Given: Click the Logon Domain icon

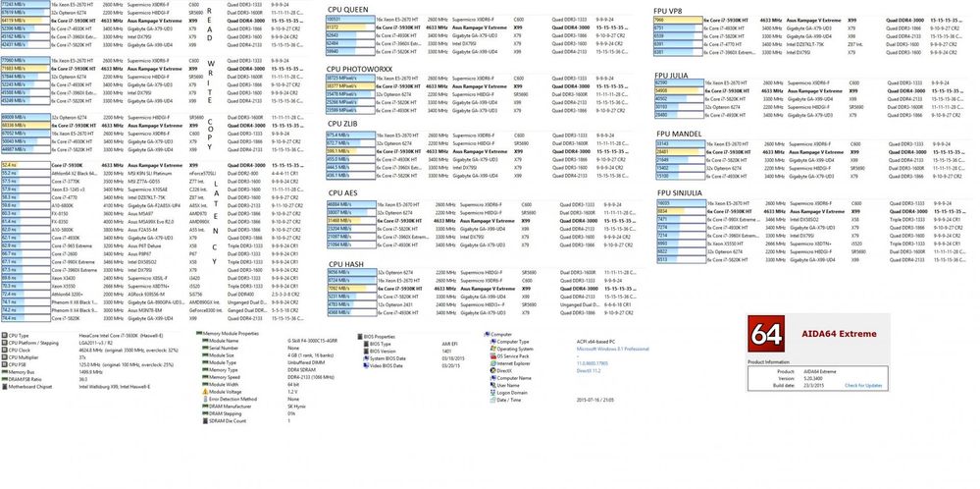Looking at the screenshot, I should pyautogui.click(x=493, y=393).
